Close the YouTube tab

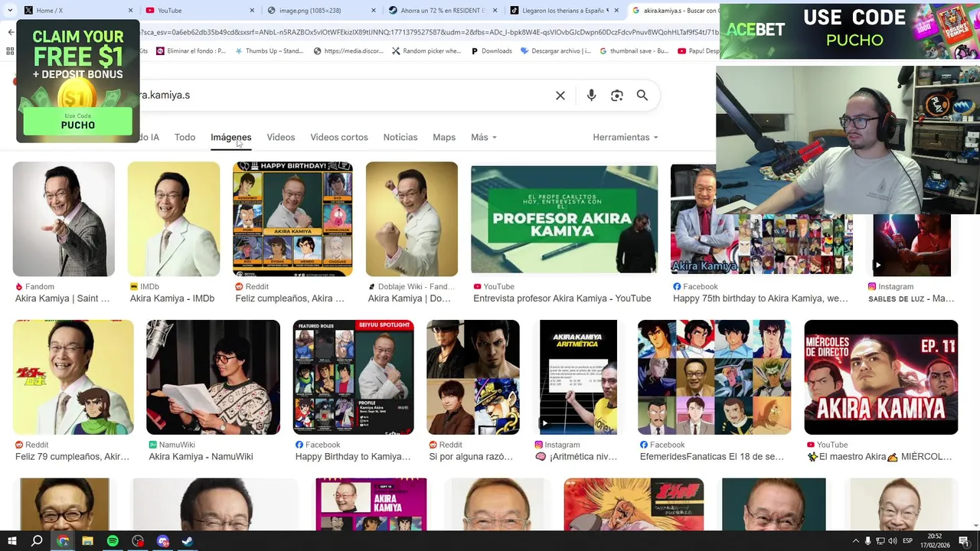tap(252, 11)
